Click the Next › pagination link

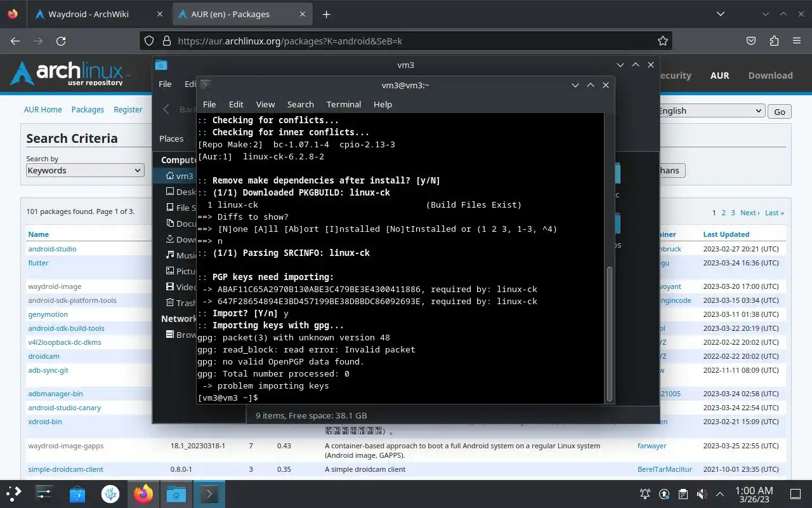click(749, 213)
